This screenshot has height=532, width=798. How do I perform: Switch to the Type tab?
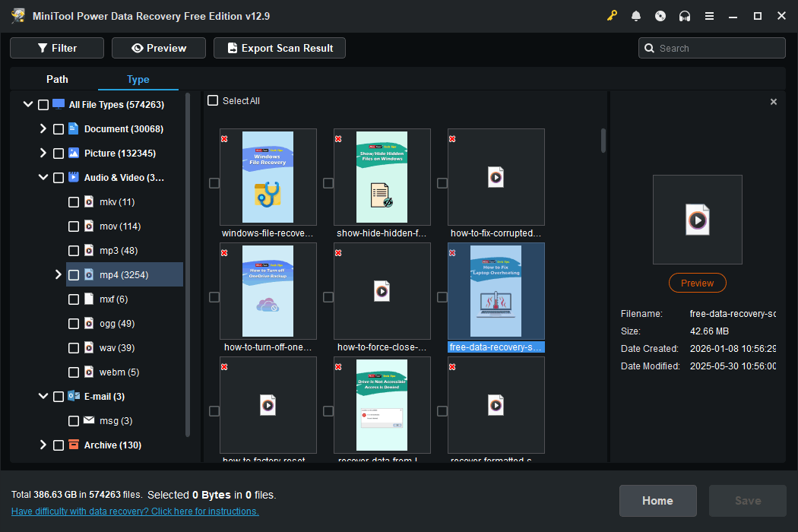pos(138,79)
